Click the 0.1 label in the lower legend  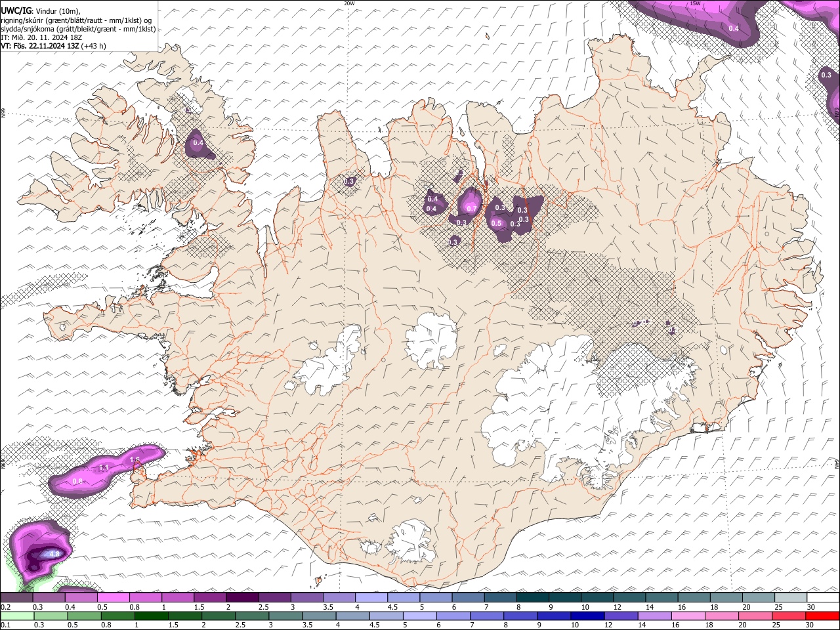pyautogui.click(x=6, y=625)
